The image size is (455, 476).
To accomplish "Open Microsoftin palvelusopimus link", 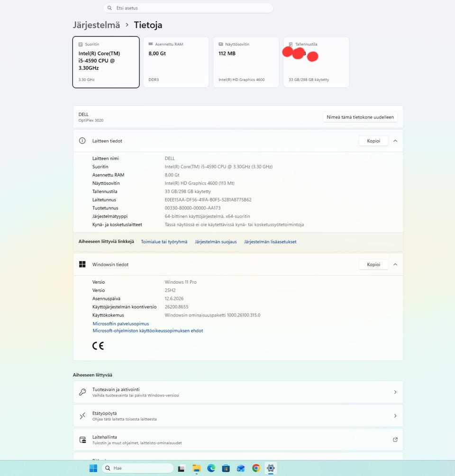I will point(120,323).
